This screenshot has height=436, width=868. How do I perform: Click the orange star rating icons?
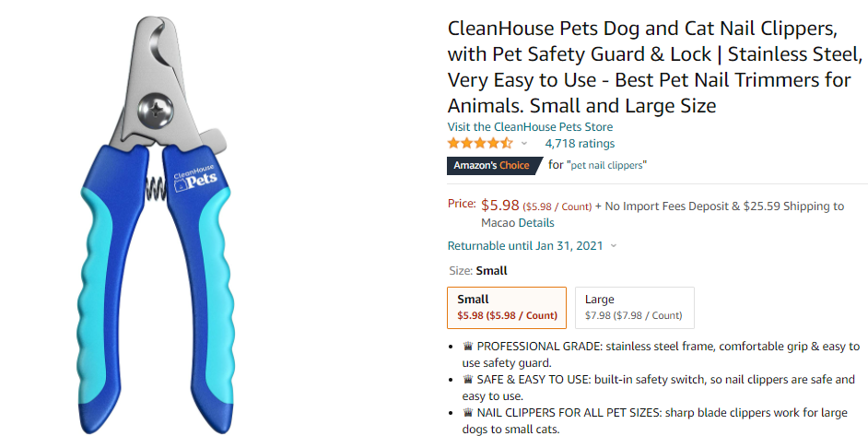[x=480, y=143]
